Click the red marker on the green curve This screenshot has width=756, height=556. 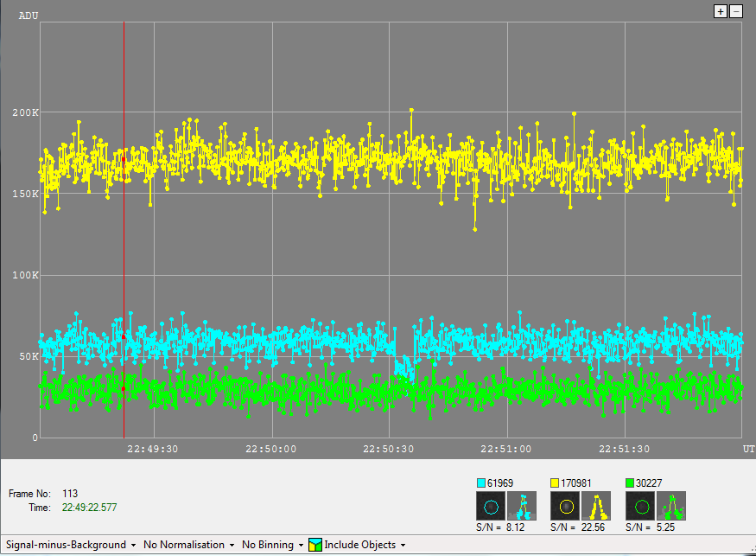(124, 389)
